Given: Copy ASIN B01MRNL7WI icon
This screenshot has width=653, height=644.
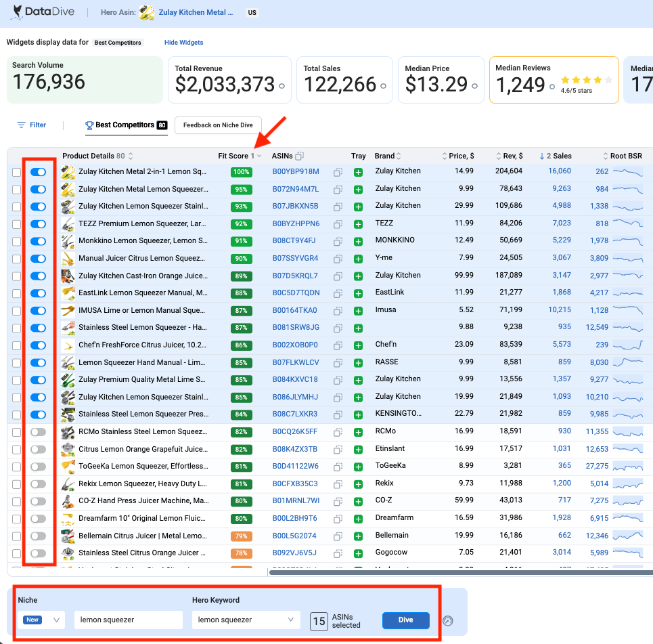Looking at the screenshot, I should pos(338,501).
